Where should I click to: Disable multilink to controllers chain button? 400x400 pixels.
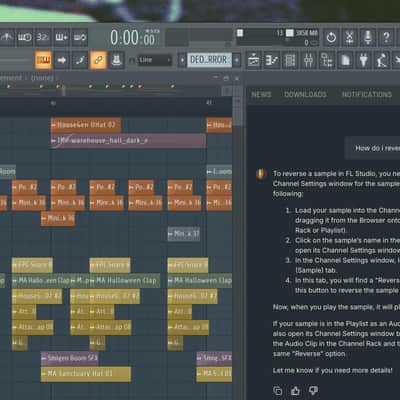pos(98,60)
